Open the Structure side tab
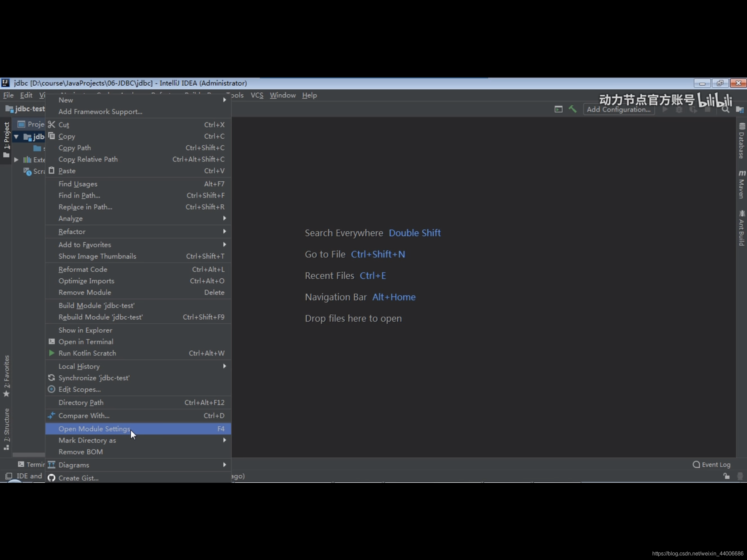 (6, 429)
